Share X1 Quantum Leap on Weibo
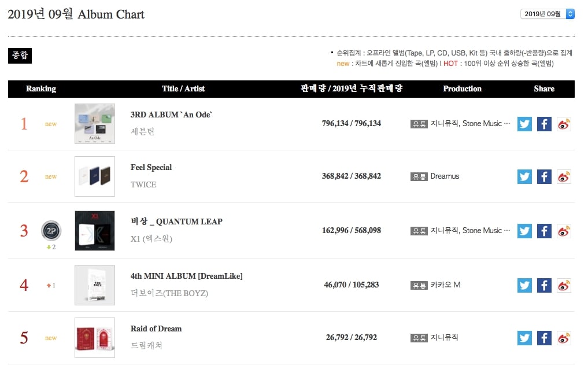The image size is (588, 369). (x=564, y=231)
